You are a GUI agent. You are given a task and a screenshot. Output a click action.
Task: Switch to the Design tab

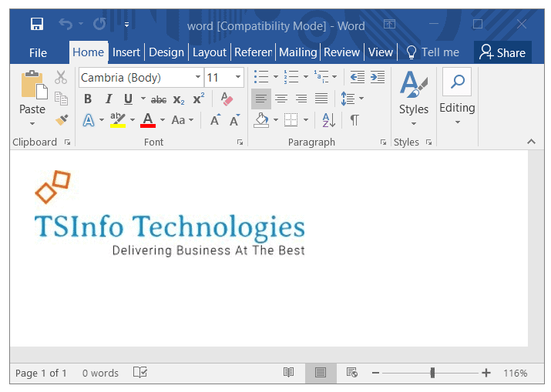click(x=166, y=52)
